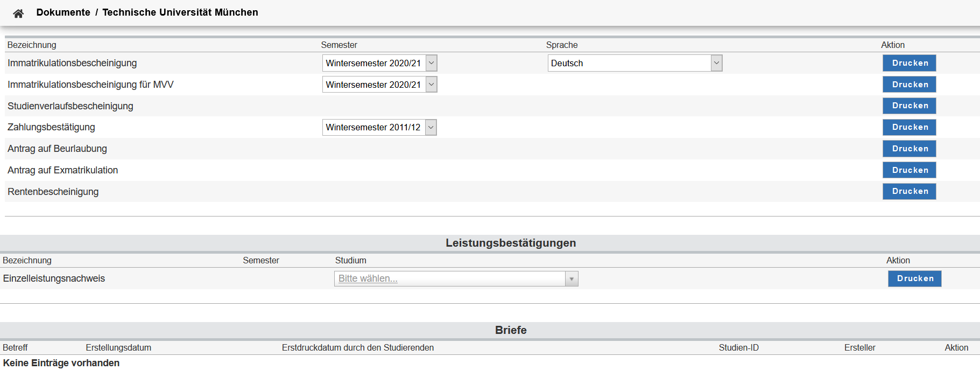
Task: Click the home icon in breadcrumb
Action: click(x=18, y=13)
